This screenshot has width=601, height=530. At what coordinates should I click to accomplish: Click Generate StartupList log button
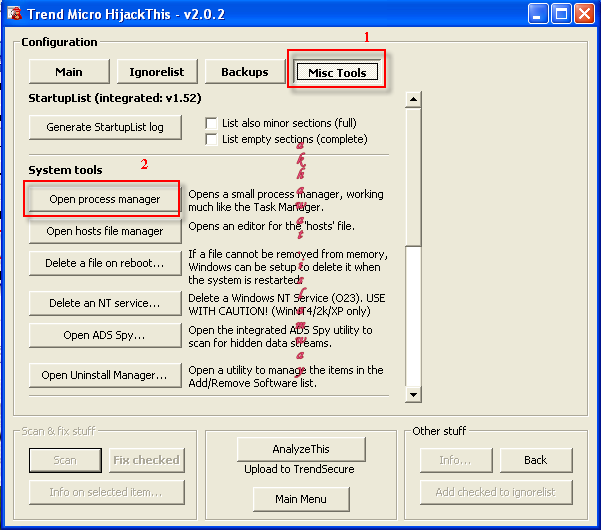(x=105, y=127)
